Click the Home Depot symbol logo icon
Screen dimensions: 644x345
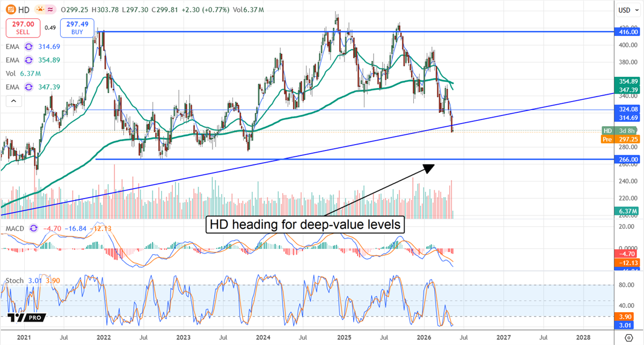10,10
